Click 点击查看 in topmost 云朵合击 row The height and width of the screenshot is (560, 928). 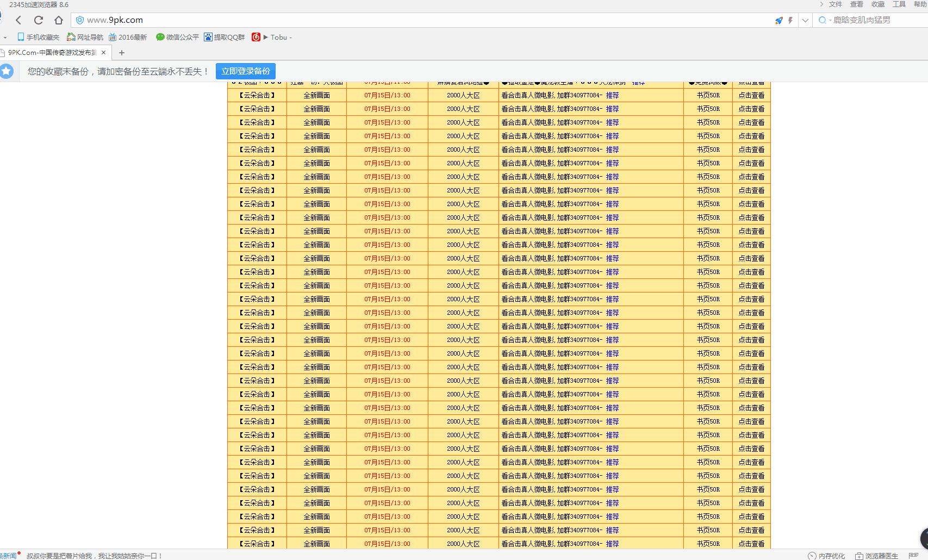pyautogui.click(x=751, y=95)
